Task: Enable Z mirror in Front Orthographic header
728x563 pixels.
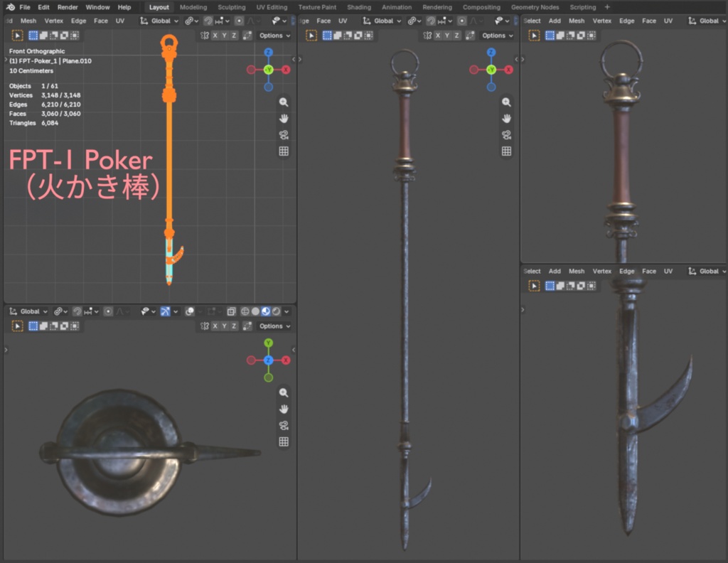Action: [x=233, y=36]
